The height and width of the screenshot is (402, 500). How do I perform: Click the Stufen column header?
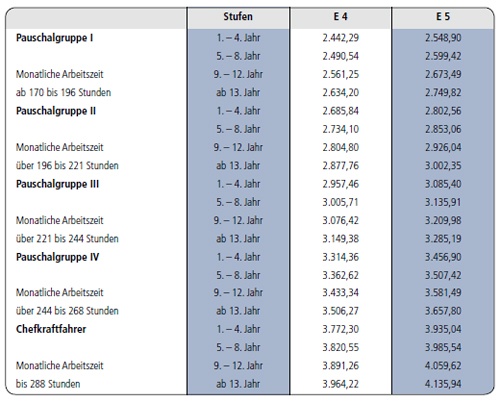238,16
